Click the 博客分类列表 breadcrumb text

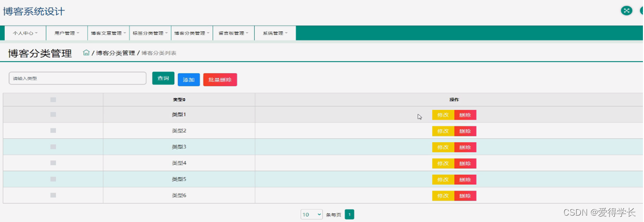tap(159, 53)
